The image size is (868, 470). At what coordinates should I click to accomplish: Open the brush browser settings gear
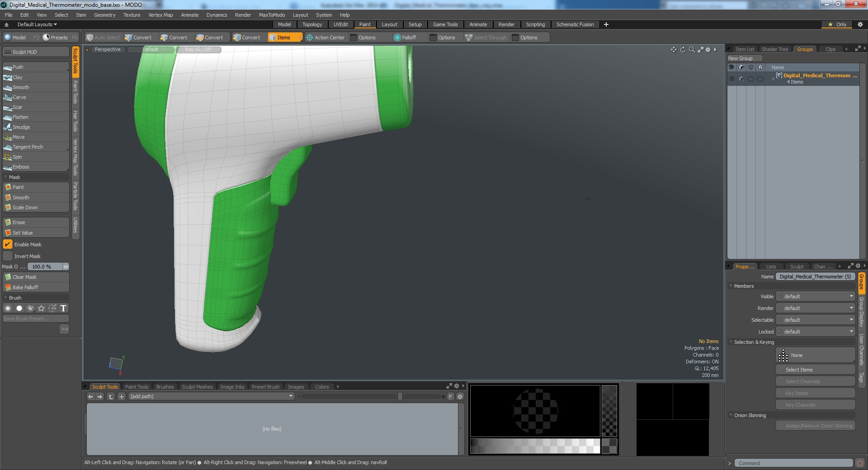point(460,397)
